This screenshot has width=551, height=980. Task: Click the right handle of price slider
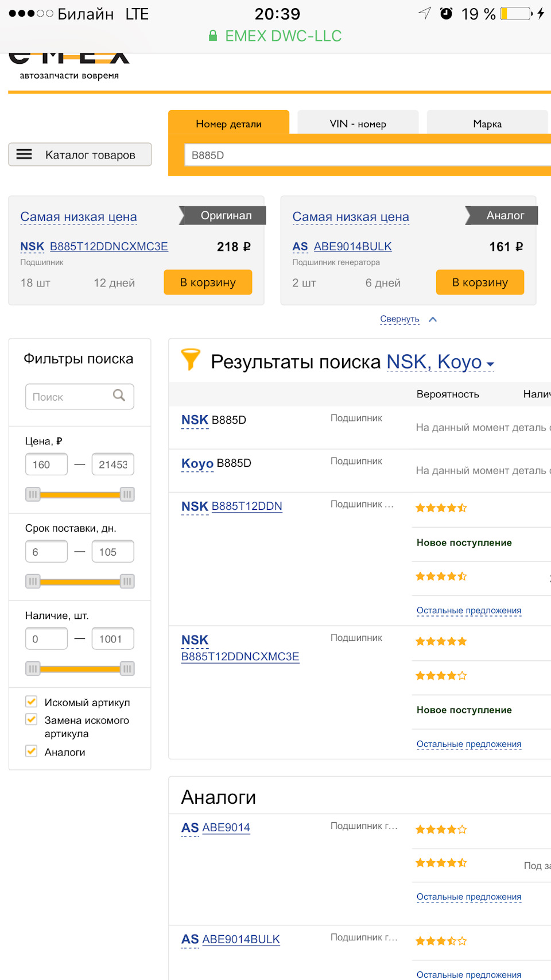[127, 494]
